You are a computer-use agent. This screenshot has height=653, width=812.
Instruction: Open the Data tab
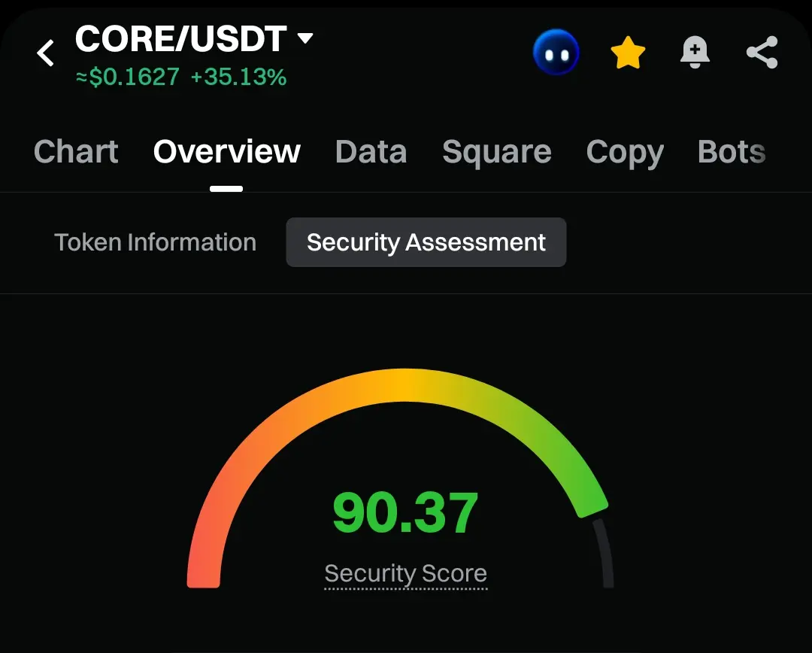[371, 152]
